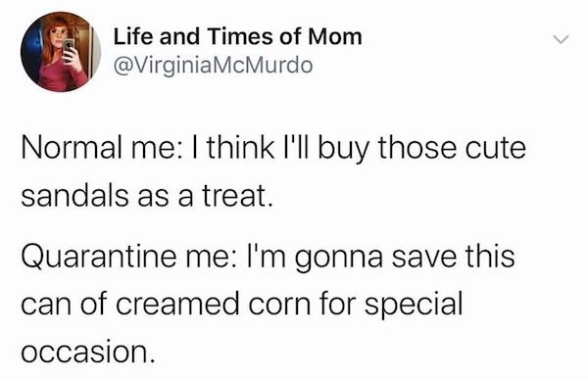Image resolution: width=588 pixels, height=380 pixels.
Task: Select the "Normal me:" label text
Action: click(x=101, y=148)
